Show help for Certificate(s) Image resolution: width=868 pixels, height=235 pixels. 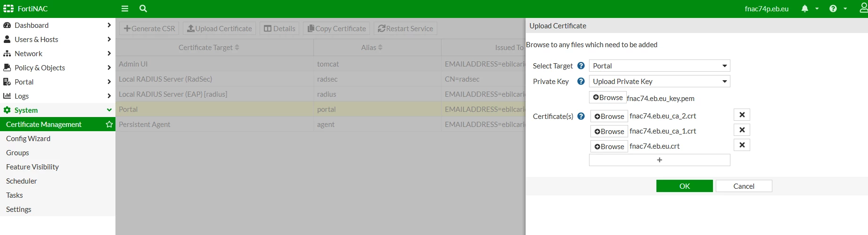581,116
